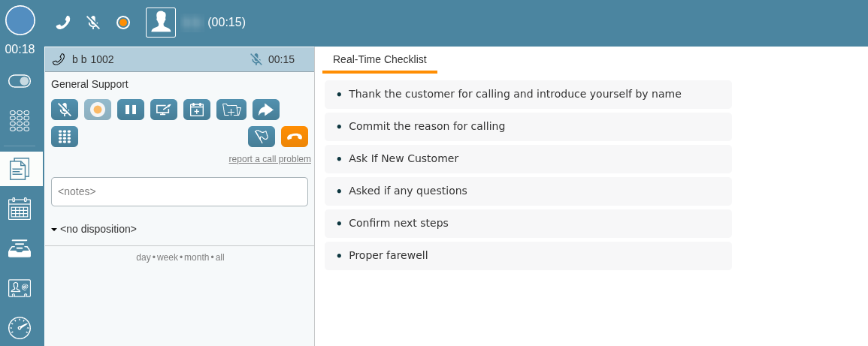Click the report a call problem link

[x=270, y=159]
